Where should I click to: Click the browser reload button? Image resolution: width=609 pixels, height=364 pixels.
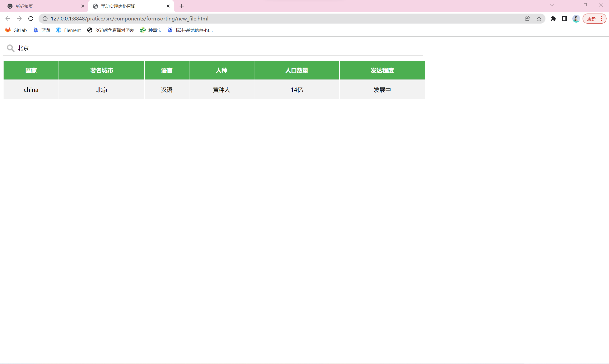pyautogui.click(x=31, y=19)
